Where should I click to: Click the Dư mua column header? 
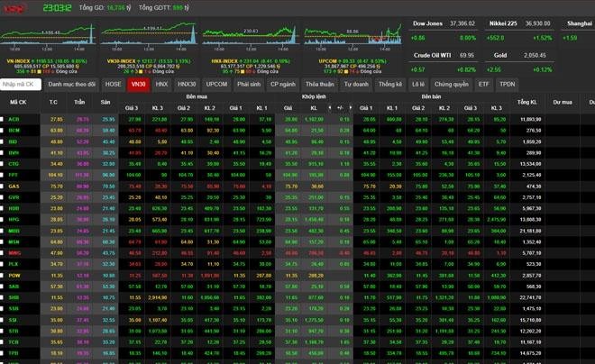click(563, 103)
